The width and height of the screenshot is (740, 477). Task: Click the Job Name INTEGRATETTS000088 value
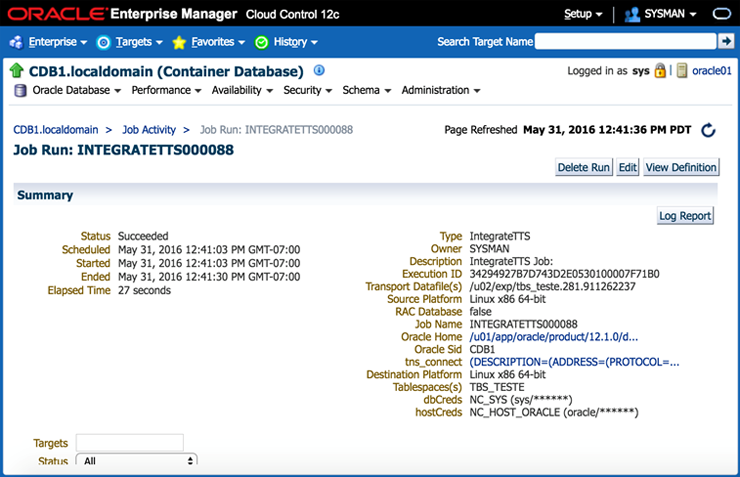pos(523,324)
